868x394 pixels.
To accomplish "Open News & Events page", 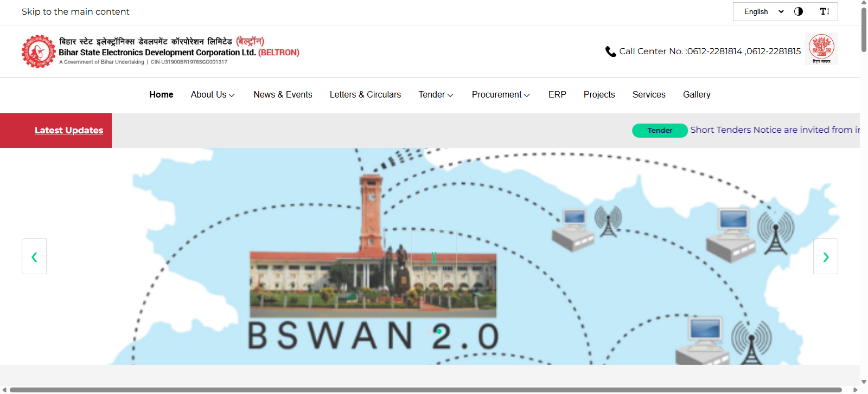I will tap(283, 94).
